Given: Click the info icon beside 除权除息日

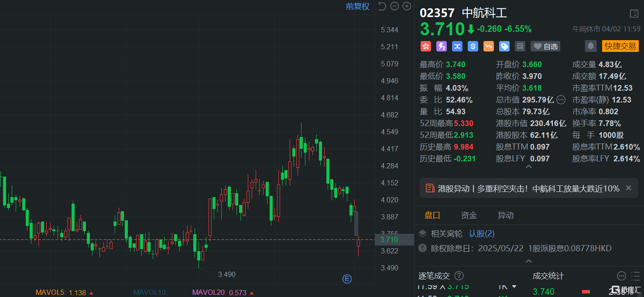Looking at the screenshot, I should point(422,248).
